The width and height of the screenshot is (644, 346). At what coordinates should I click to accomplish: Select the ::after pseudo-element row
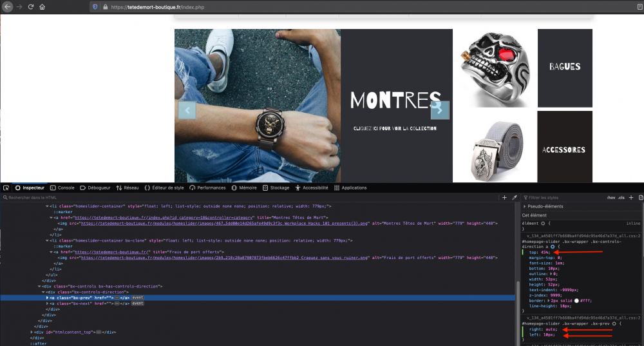[38, 343]
